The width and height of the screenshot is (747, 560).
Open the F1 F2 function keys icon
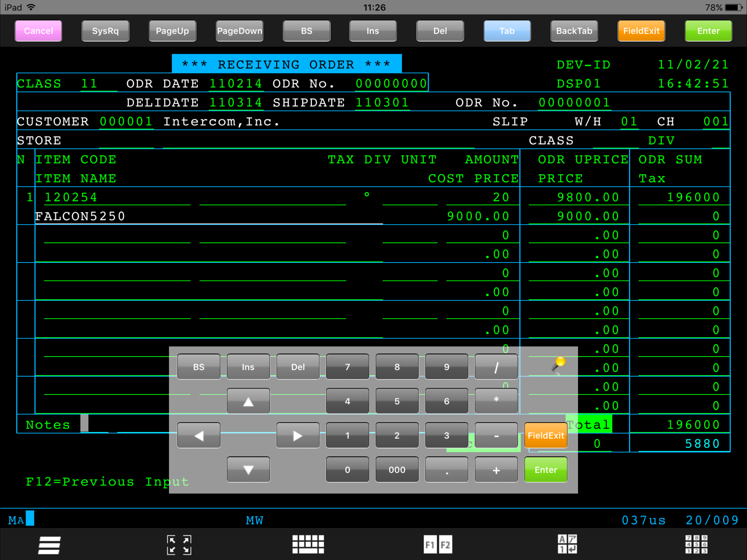click(438, 544)
